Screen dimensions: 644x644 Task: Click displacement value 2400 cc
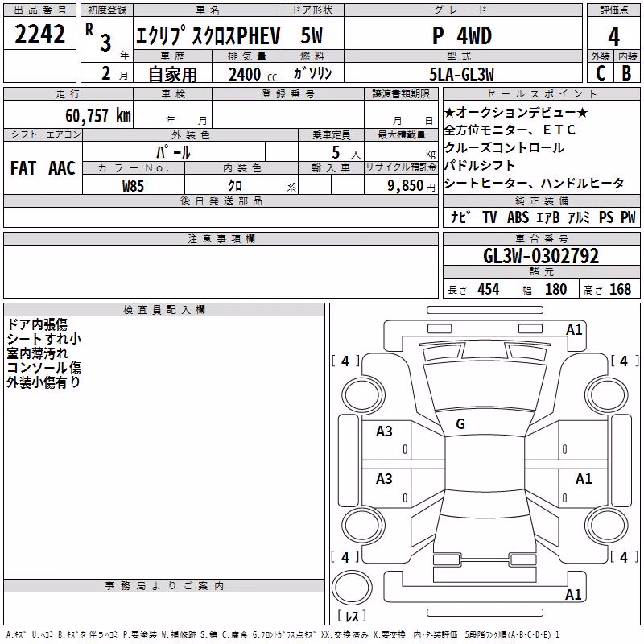click(253, 74)
